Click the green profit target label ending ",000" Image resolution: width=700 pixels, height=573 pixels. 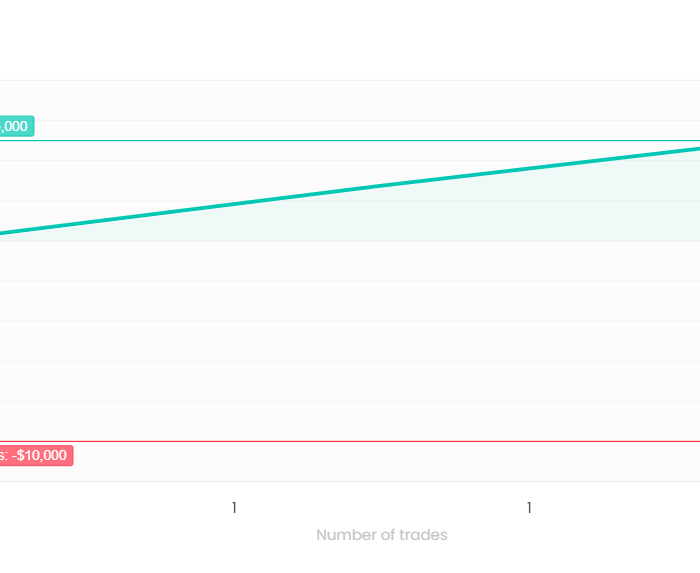tap(17, 126)
